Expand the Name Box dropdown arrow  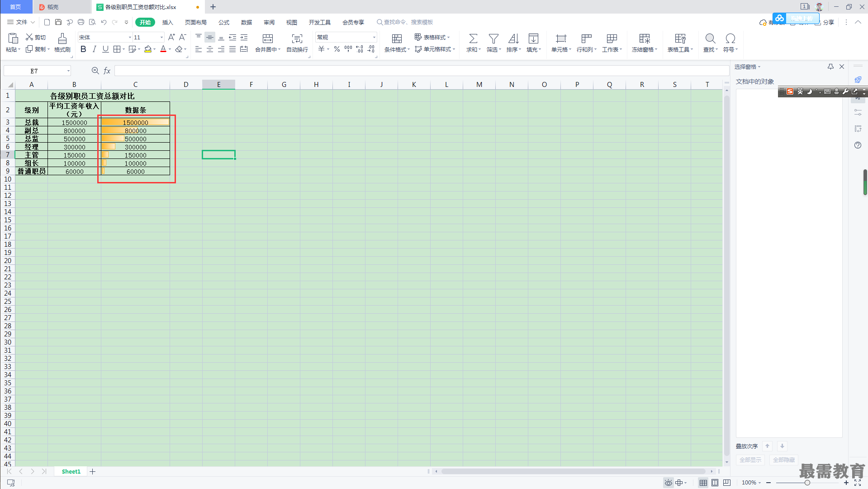pos(68,71)
